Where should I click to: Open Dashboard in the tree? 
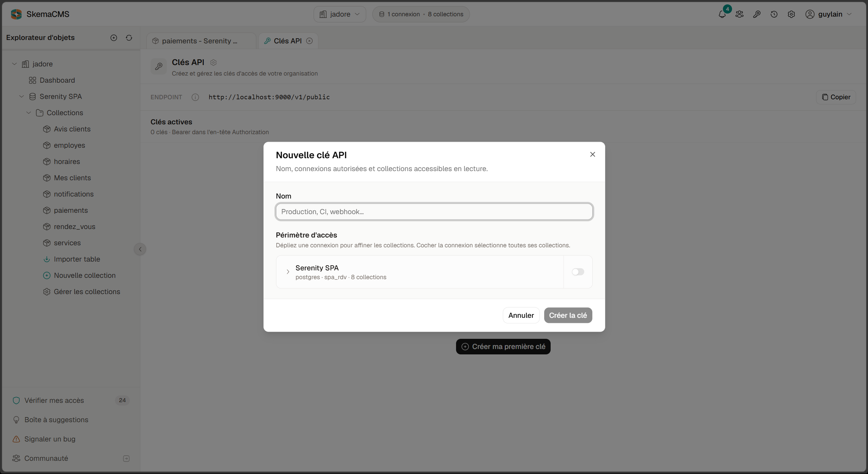click(x=57, y=80)
